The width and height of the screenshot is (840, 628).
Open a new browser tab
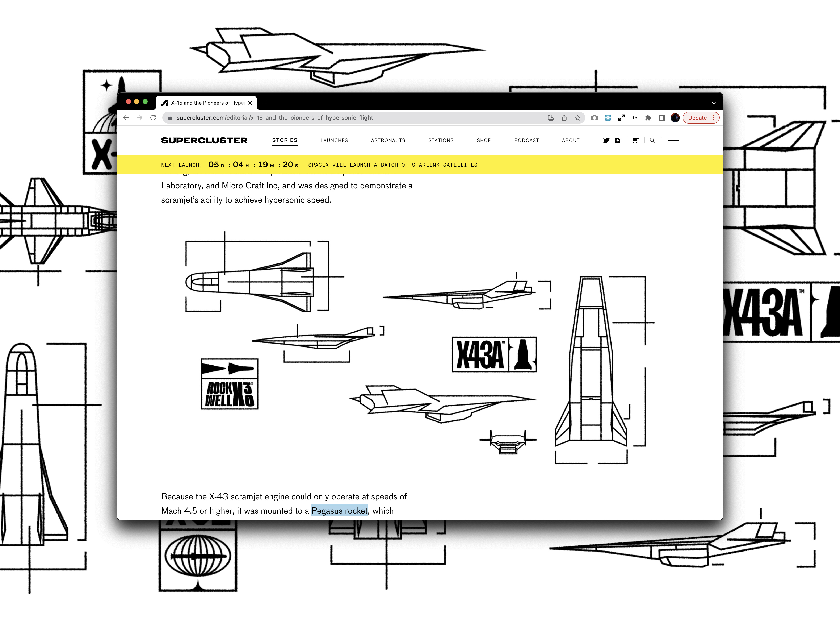pyautogui.click(x=266, y=103)
